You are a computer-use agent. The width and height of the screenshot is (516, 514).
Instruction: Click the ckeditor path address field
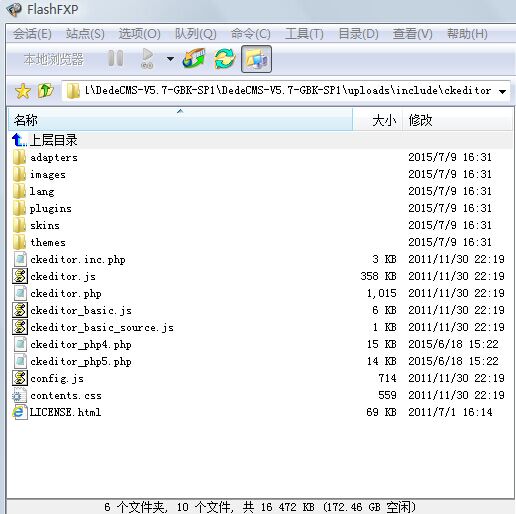point(285,91)
